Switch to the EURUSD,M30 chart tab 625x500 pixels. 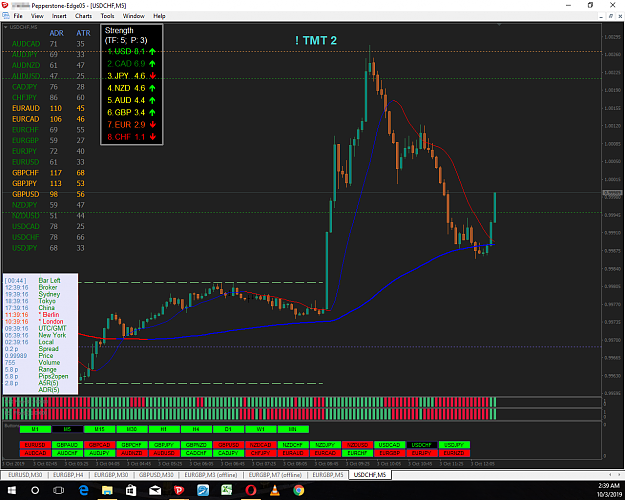25,475
